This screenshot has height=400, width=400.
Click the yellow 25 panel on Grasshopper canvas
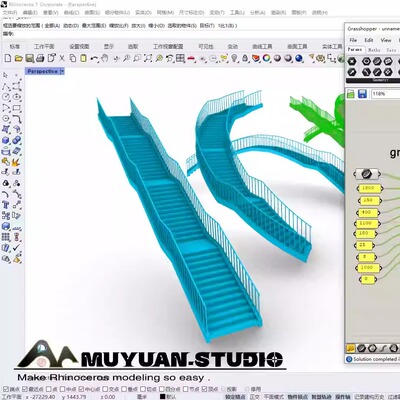364,245
